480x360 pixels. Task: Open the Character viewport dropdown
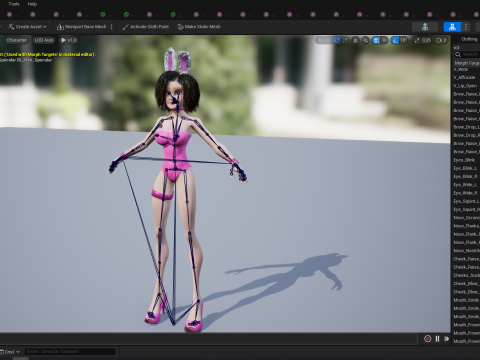click(16, 40)
